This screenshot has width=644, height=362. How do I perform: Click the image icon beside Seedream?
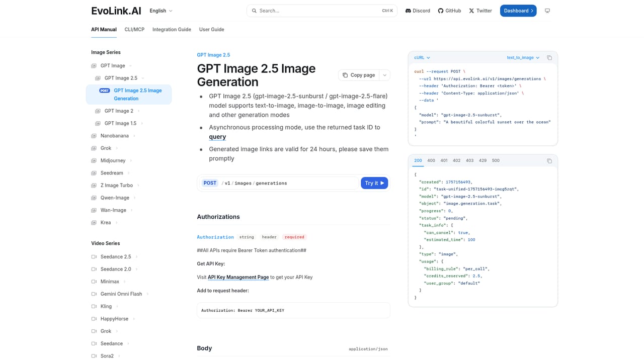[x=94, y=173]
